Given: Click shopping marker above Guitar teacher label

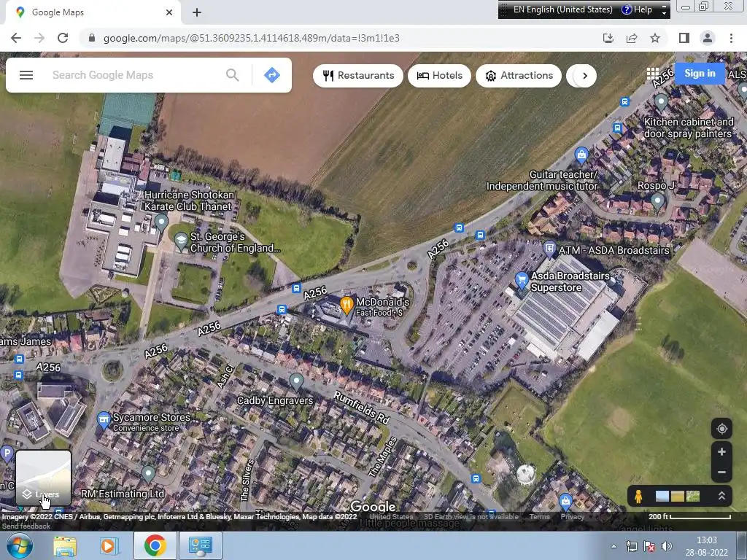Looking at the screenshot, I should (581, 155).
